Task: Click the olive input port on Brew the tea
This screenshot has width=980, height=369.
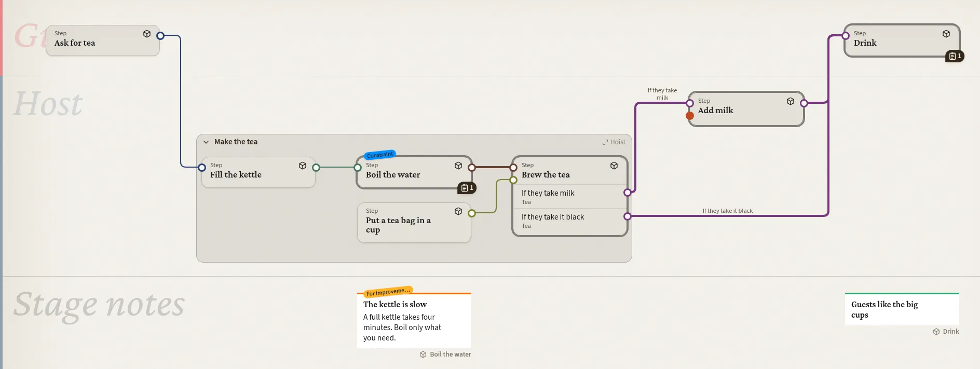Action: pyautogui.click(x=513, y=180)
